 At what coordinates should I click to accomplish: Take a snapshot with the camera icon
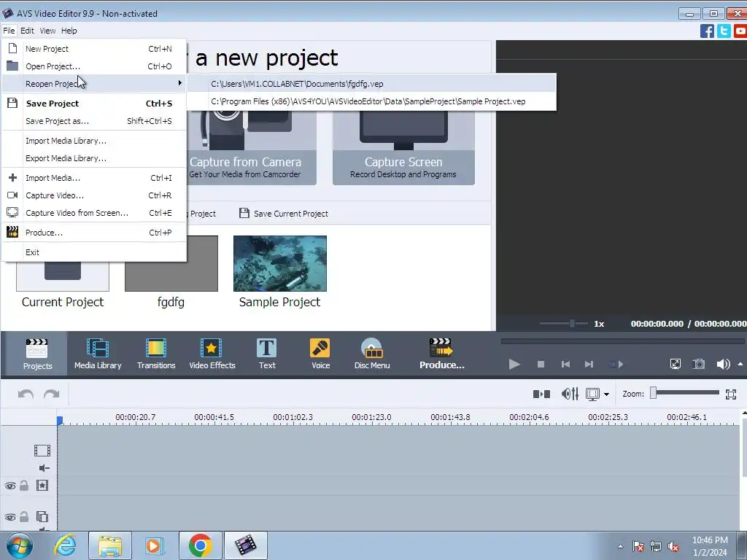698,365
